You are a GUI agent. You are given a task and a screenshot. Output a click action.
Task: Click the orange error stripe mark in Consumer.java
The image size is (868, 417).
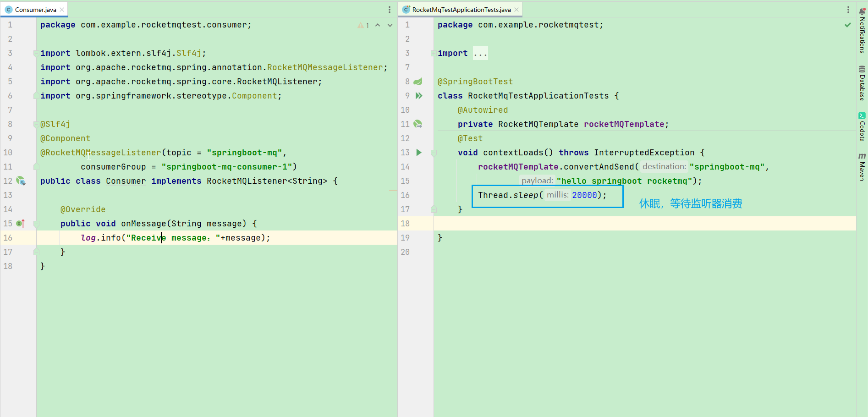(393, 190)
